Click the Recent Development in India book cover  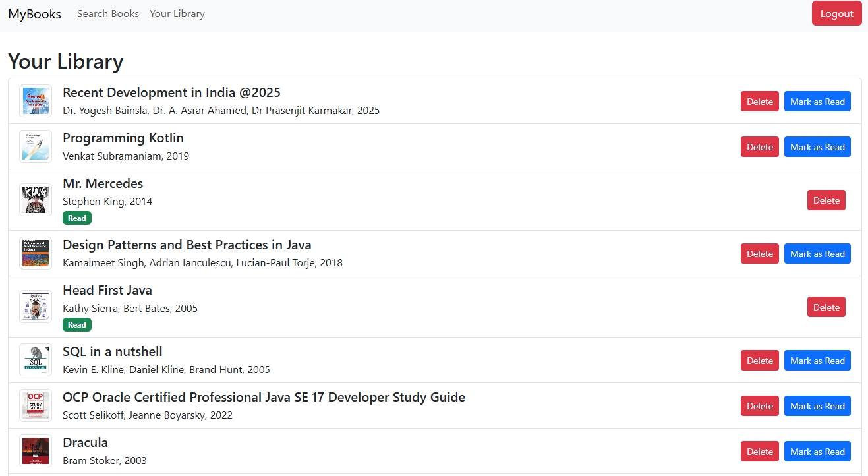36,101
